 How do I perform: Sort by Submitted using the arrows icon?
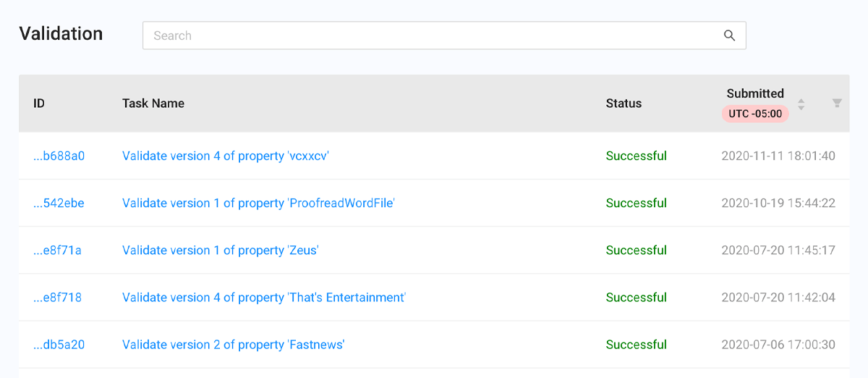(x=801, y=104)
